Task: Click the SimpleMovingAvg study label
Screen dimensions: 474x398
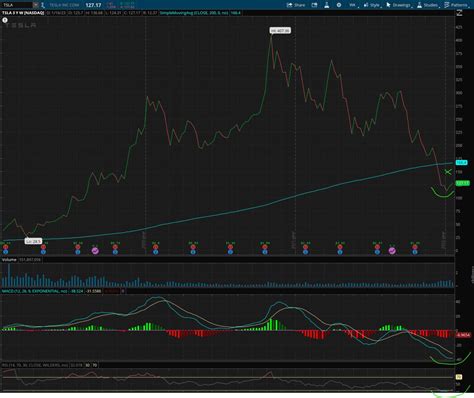Action: point(194,13)
